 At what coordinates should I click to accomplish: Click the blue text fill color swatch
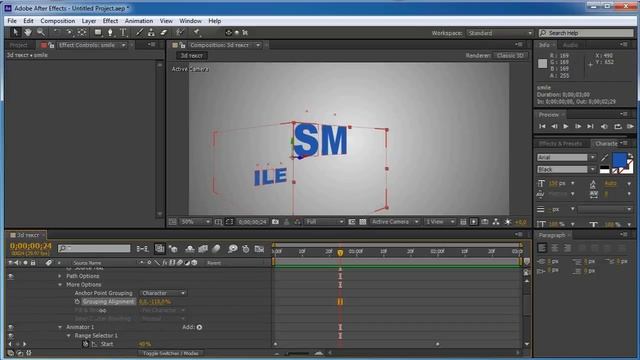point(620,160)
